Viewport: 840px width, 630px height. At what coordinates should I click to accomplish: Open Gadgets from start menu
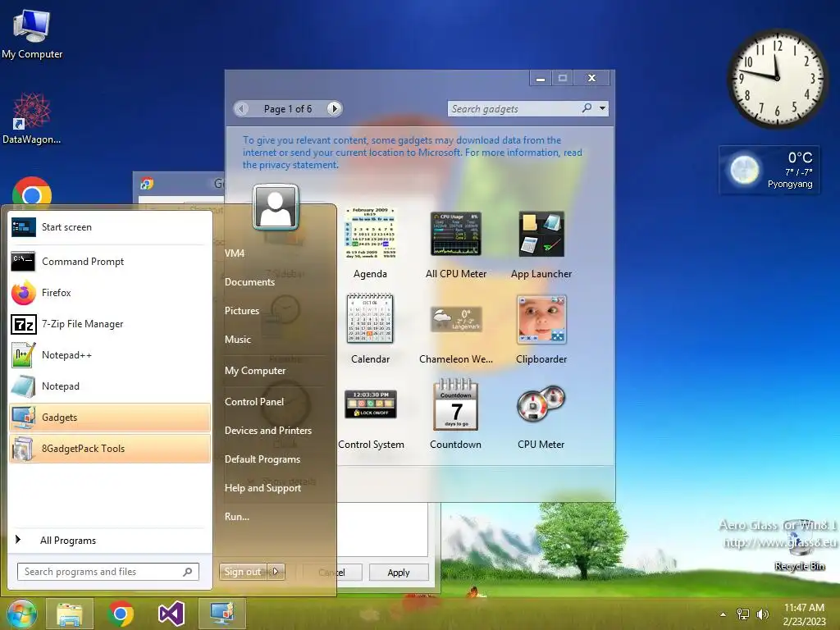(x=109, y=418)
